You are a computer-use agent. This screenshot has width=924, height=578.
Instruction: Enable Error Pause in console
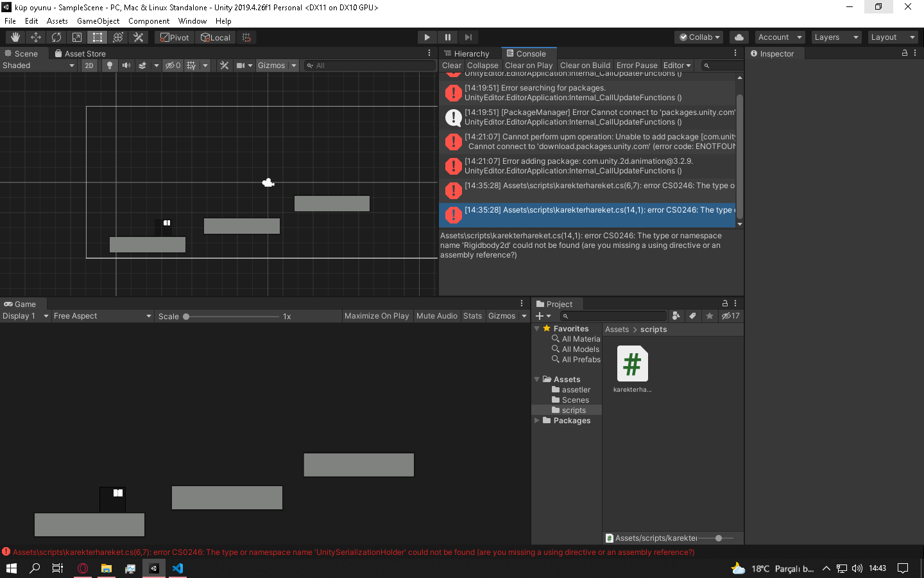[637, 66]
